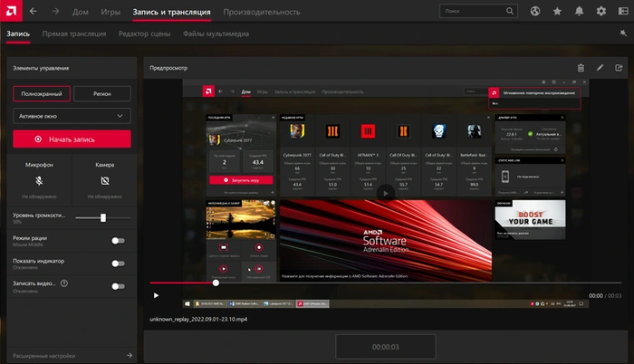Image resolution: width=634 pixels, height=364 pixels.
Task: Click the muted microphone icon
Action: pos(38,181)
